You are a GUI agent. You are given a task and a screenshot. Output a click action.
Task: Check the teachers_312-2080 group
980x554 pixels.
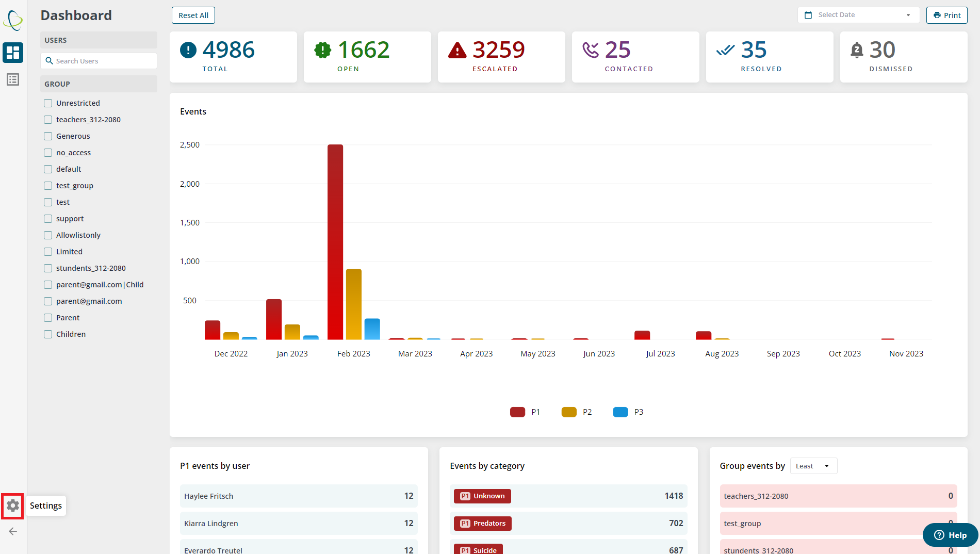[47, 119]
